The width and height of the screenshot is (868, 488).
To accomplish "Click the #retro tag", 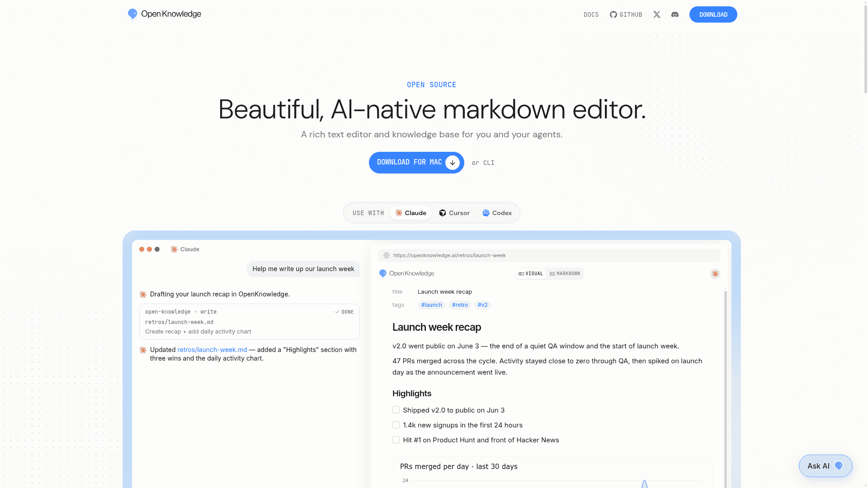I will click(x=460, y=305).
